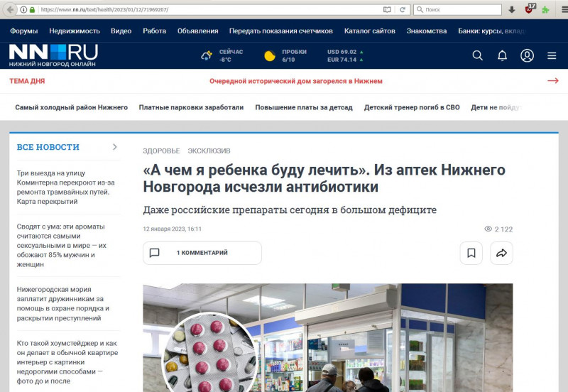Reload the page with the refresh button
This screenshot has height=392, width=568.
pos(402,9)
